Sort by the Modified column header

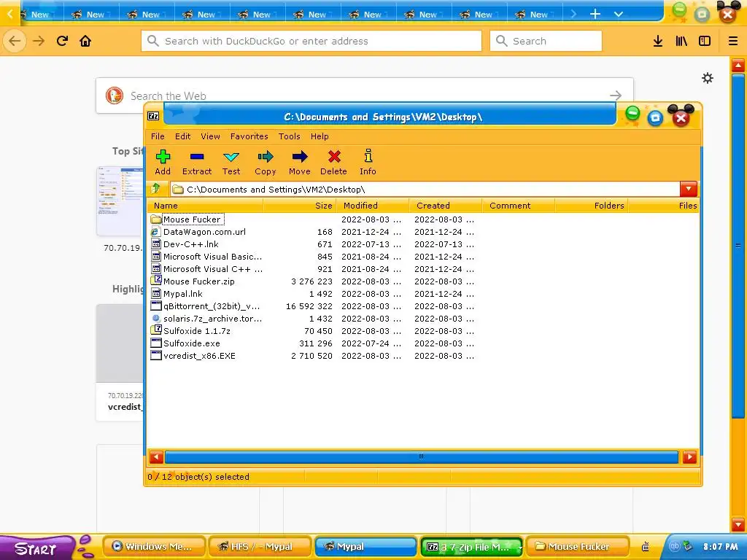point(373,206)
